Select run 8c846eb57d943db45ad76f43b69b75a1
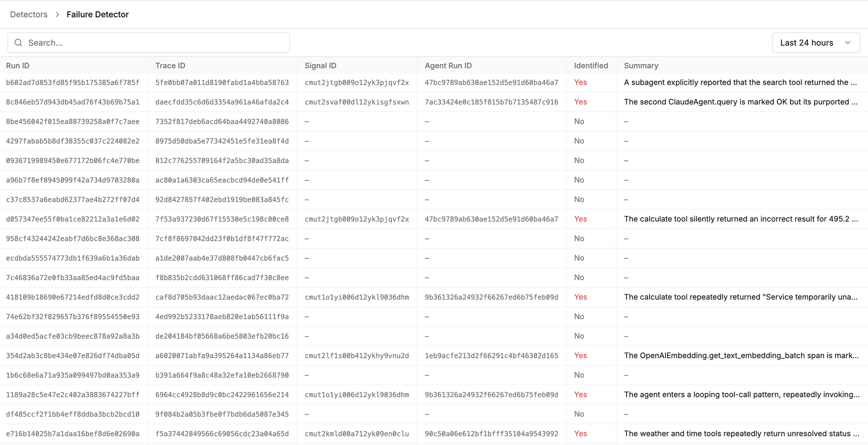The height and width of the screenshot is (445, 868). click(x=73, y=102)
